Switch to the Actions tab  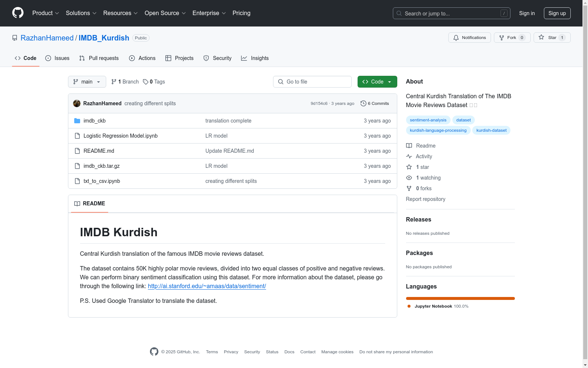point(142,58)
